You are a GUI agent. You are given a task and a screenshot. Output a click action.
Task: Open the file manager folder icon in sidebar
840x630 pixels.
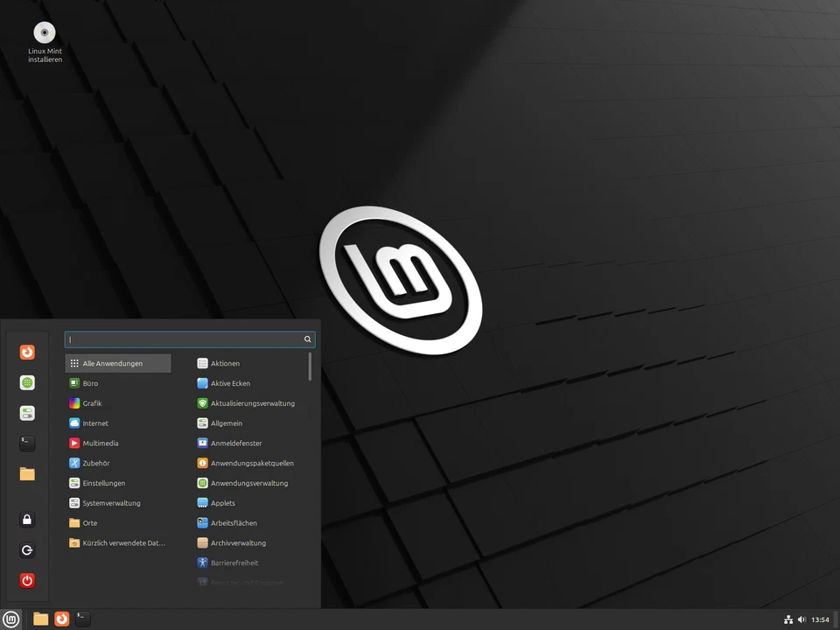tap(27, 473)
